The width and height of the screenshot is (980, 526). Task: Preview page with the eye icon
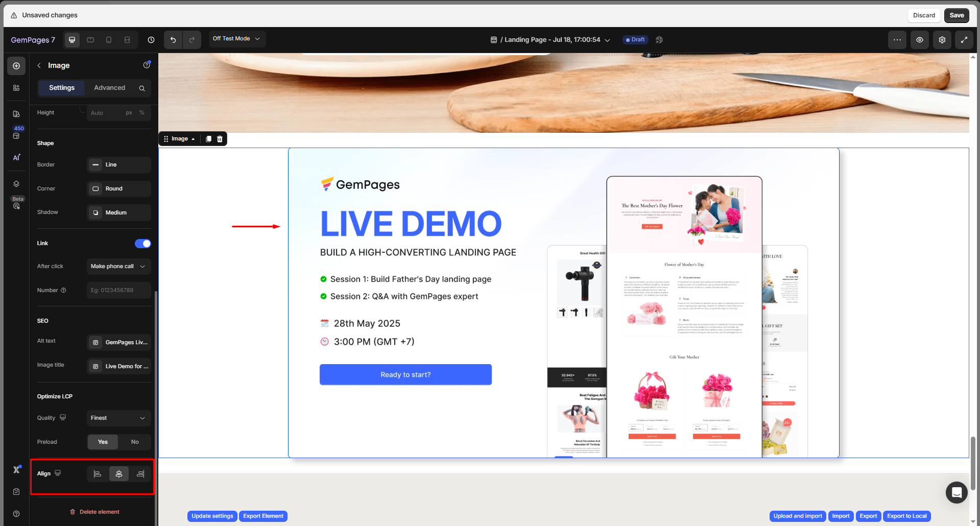pyautogui.click(x=919, y=40)
